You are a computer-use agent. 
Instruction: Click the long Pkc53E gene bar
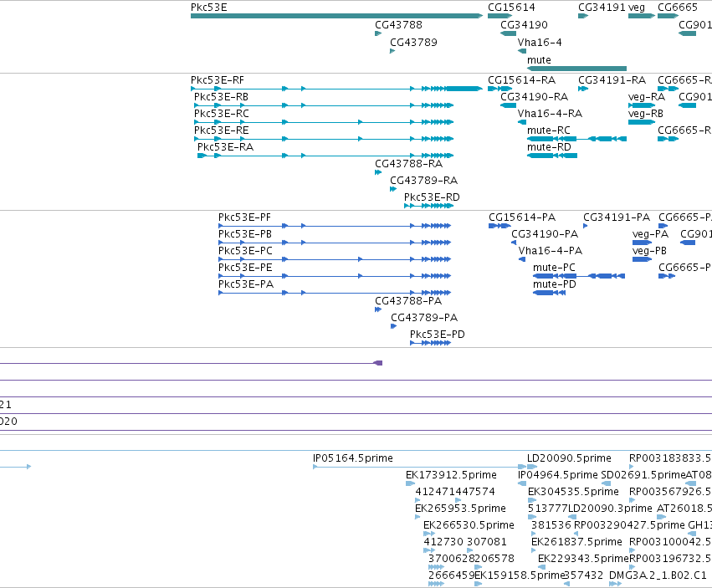click(336, 16)
